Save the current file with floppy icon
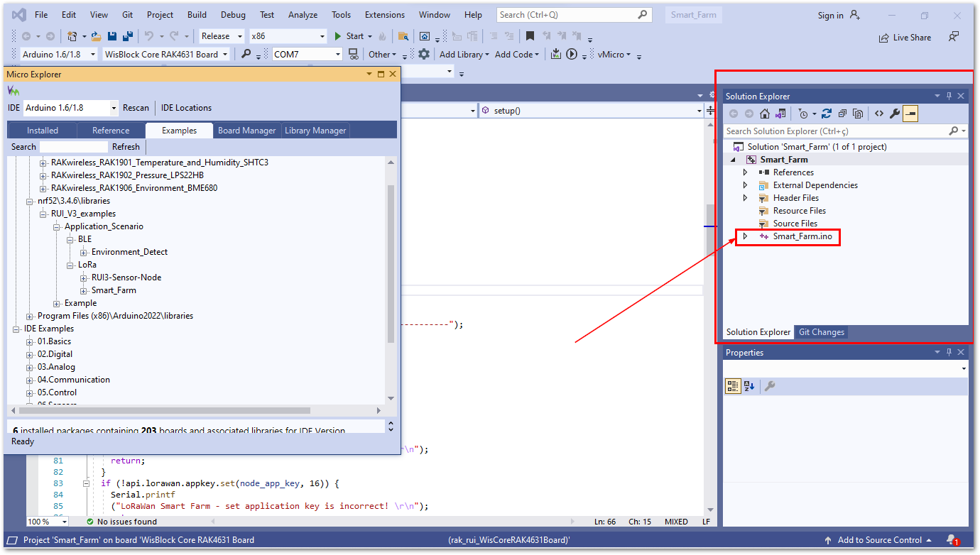 pos(111,36)
